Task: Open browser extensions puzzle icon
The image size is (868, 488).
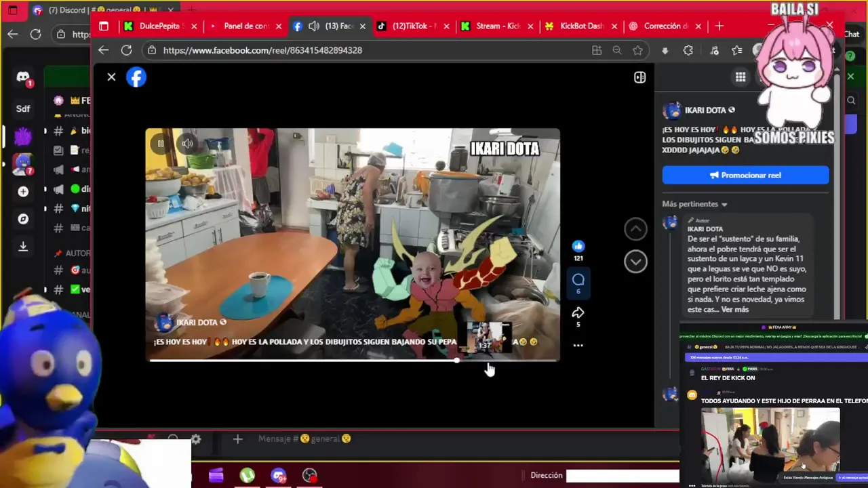Action: 688,50
